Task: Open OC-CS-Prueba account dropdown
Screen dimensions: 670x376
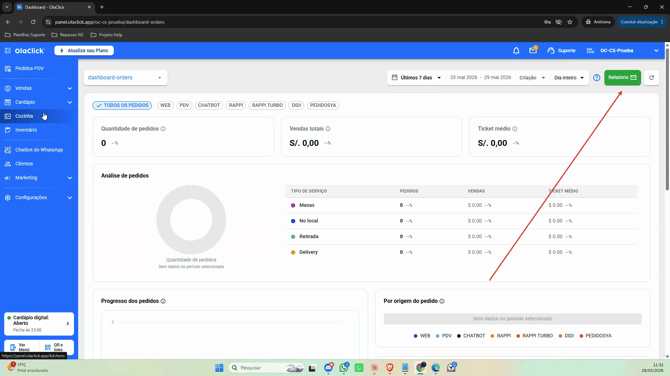Action: (623, 50)
